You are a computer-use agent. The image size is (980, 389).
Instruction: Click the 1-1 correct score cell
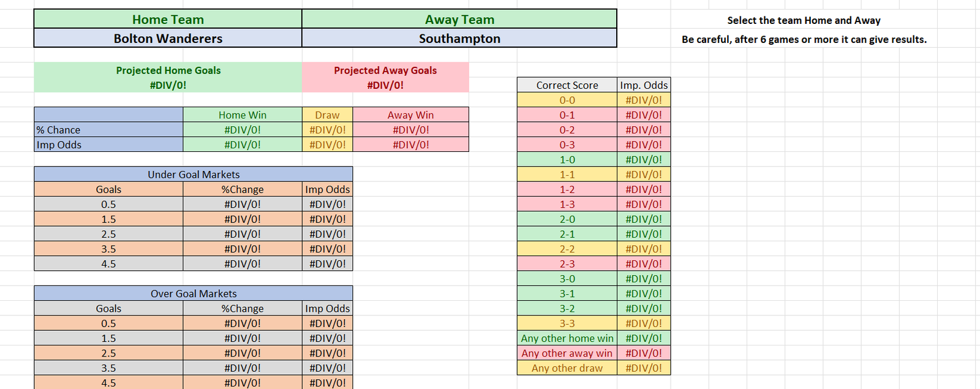(x=567, y=175)
